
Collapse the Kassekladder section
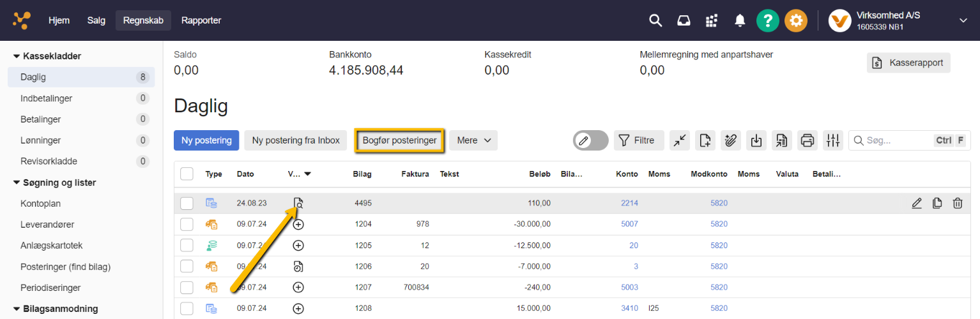[17, 56]
